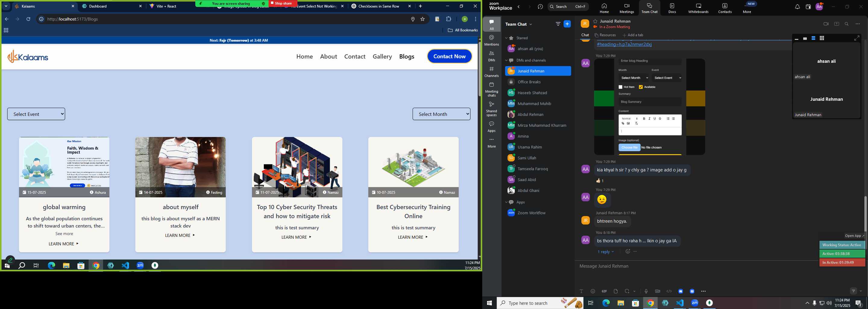Image resolution: width=868 pixels, height=309 pixels.
Task: Collapse the Starred section
Action: coord(506,38)
